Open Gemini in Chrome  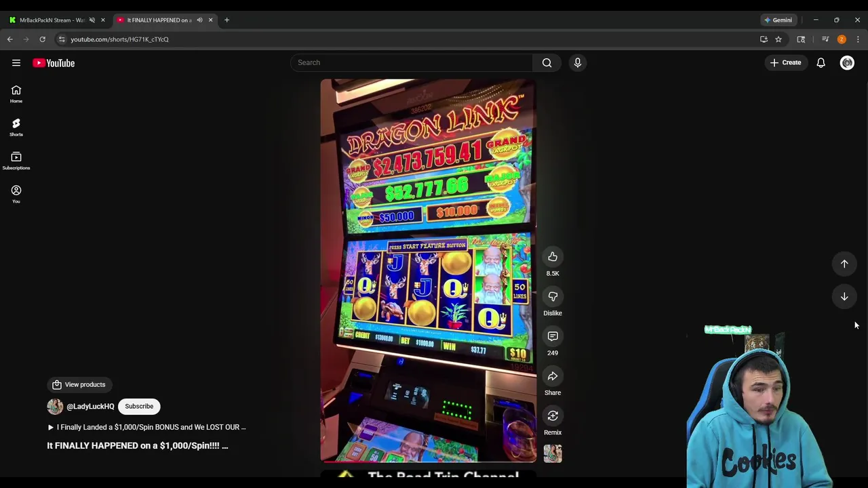[778, 20]
